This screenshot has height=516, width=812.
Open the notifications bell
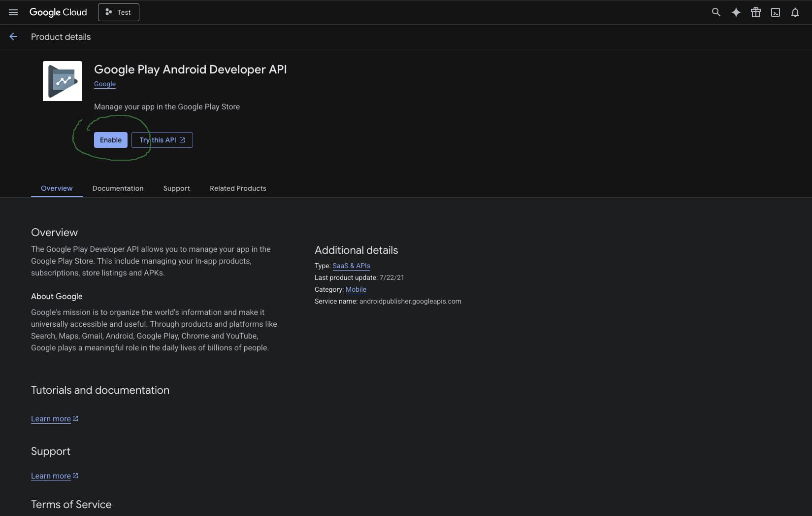(795, 12)
